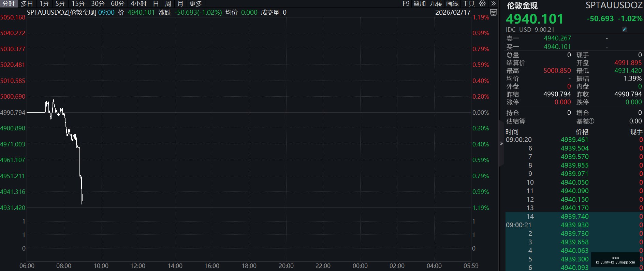Open the 工具 tools menu

(x=469, y=4)
